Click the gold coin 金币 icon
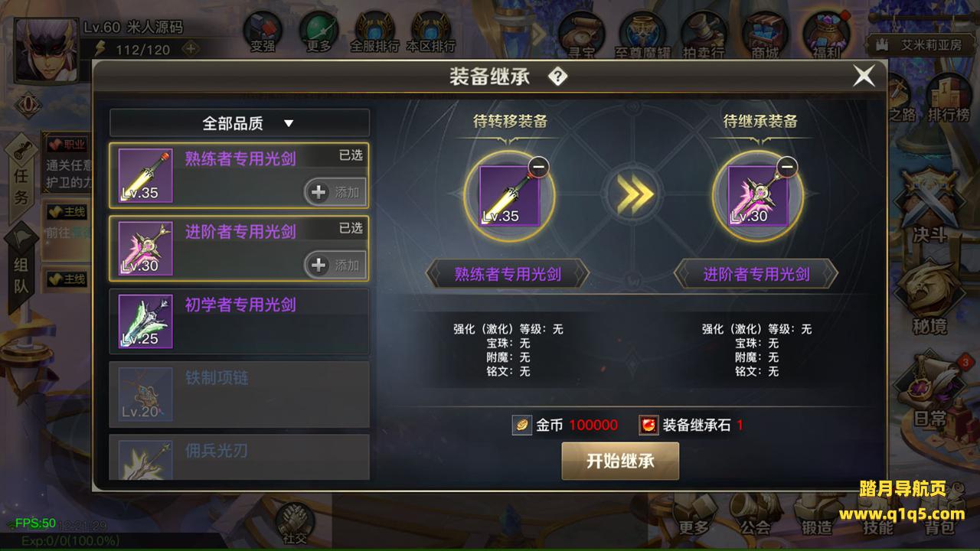The width and height of the screenshot is (980, 551). 522,425
